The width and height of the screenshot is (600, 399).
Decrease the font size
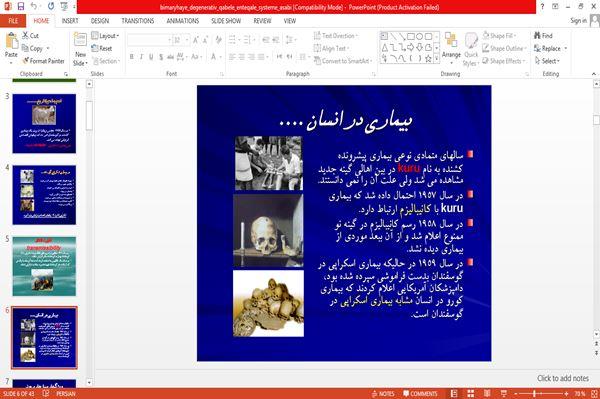205,40
